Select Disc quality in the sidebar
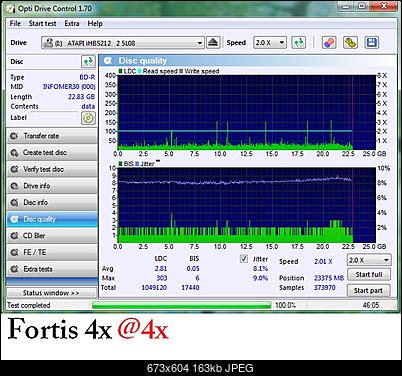The width and height of the screenshot is (402, 376). (52, 219)
